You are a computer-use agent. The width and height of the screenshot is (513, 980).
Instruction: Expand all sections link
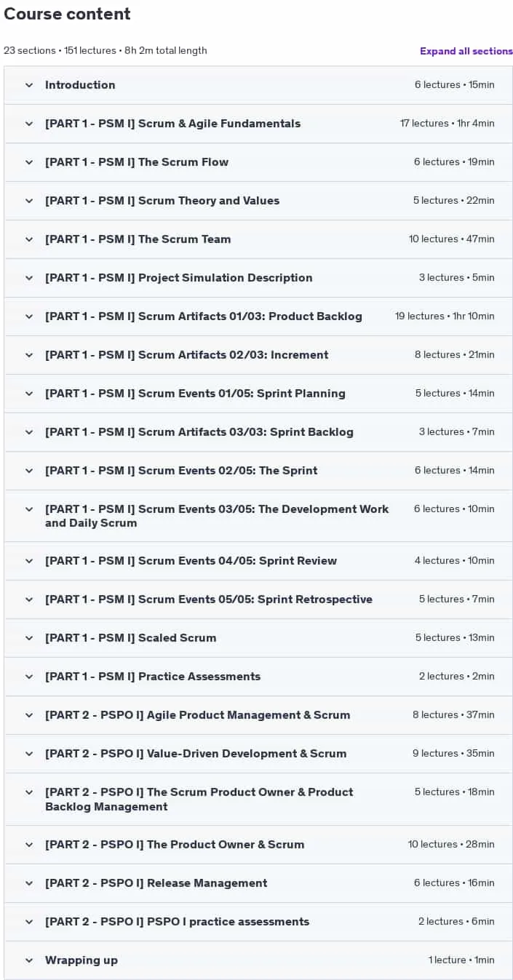(x=466, y=51)
